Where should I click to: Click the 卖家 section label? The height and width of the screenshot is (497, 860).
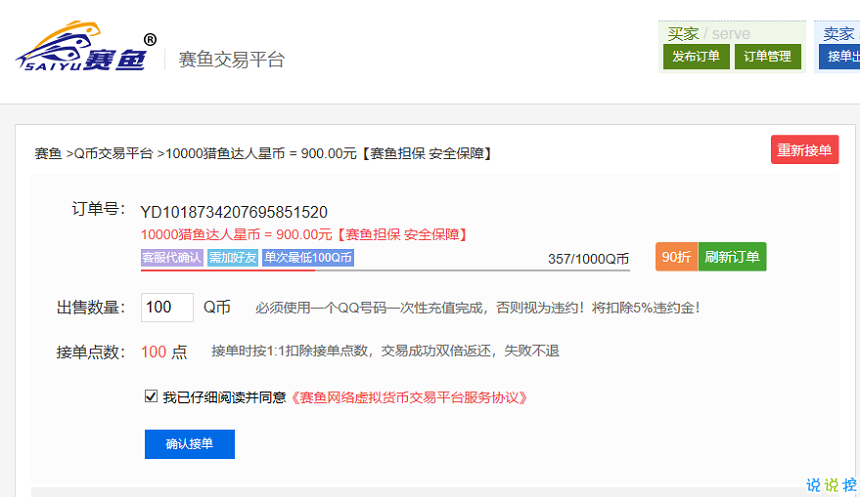tap(839, 33)
